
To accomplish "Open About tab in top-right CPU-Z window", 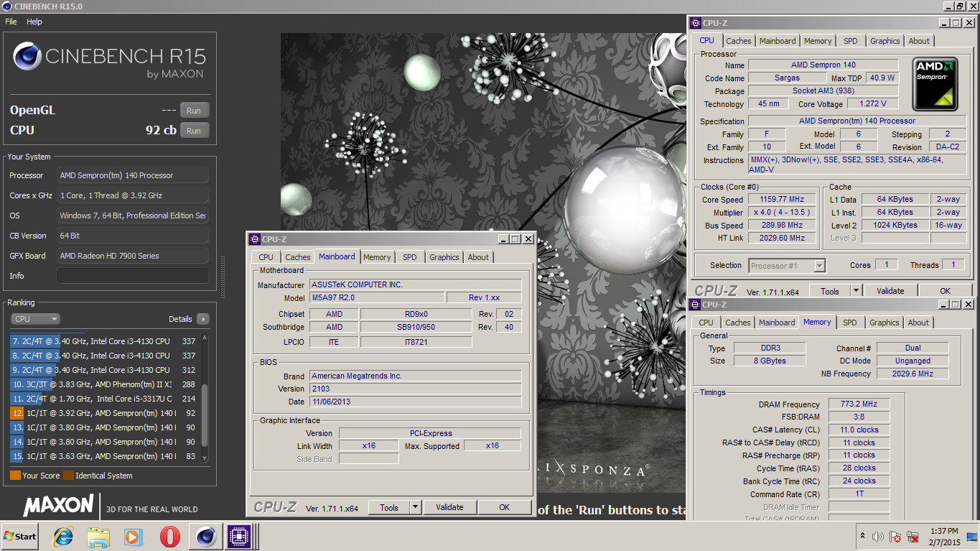I will (x=919, y=41).
